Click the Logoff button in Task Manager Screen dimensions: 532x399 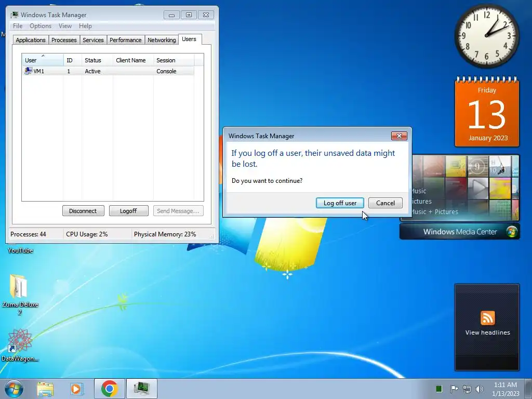[x=129, y=211]
